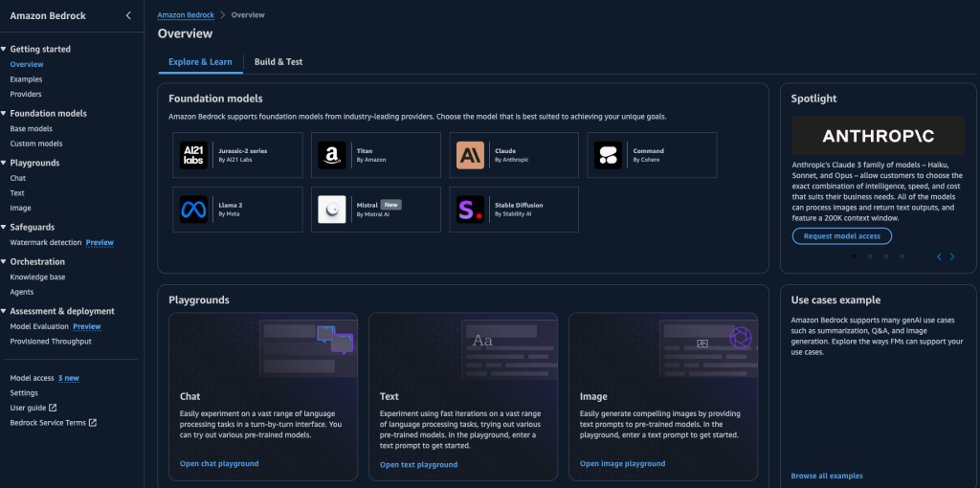Open Providers in the sidebar

point(26,95)
